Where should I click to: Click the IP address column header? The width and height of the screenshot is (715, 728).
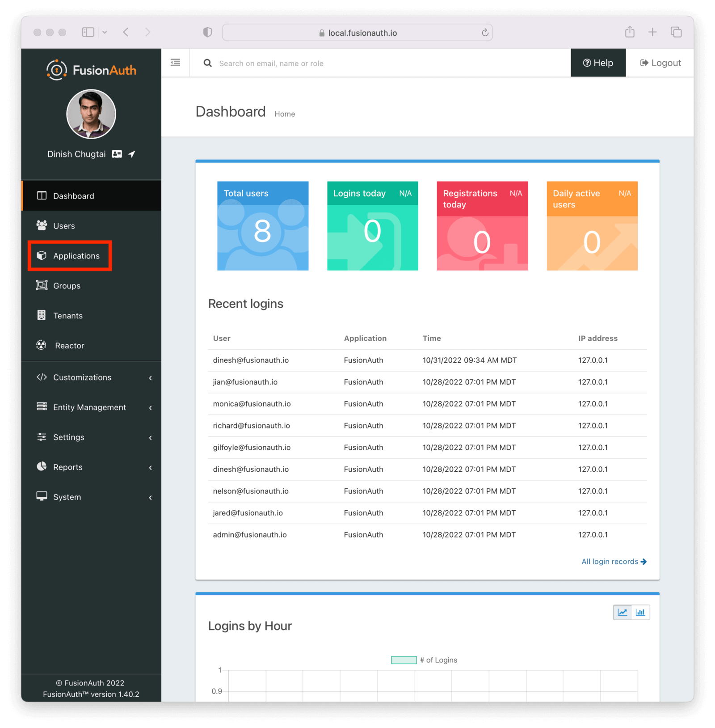pyautogui.click(x=598, y=338)
